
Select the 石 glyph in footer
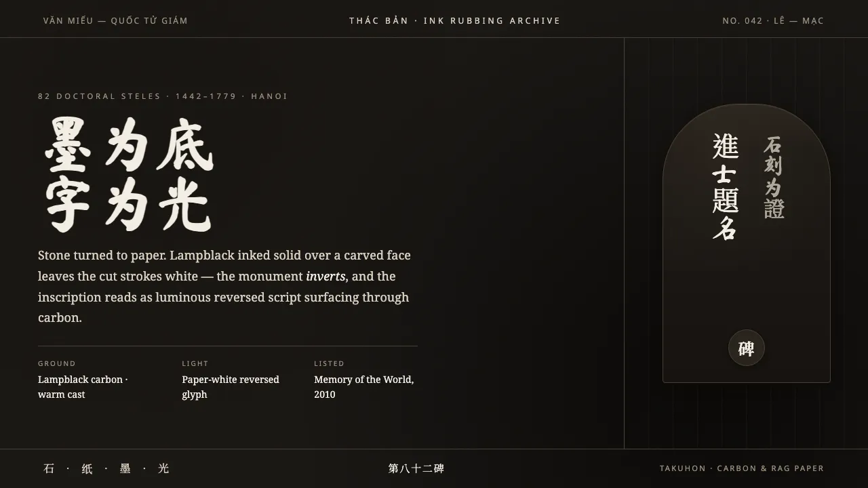pyautogui.click(x=49, y=468)
